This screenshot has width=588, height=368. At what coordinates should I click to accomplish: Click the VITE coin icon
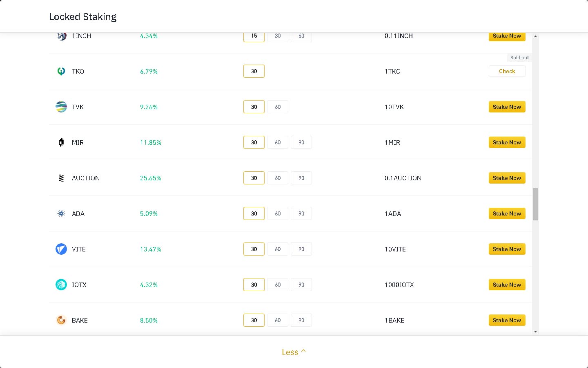[x=61, y=249]
